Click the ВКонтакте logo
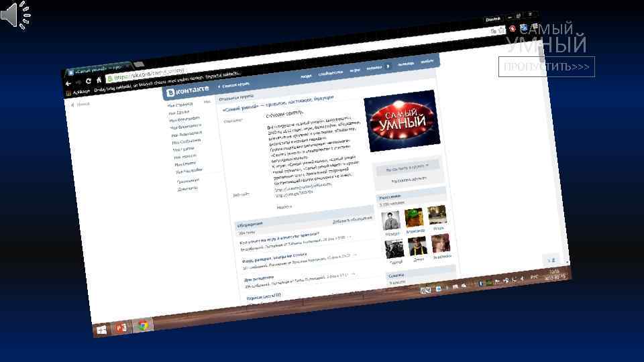644x362 pixels. (x=187, y=91)
